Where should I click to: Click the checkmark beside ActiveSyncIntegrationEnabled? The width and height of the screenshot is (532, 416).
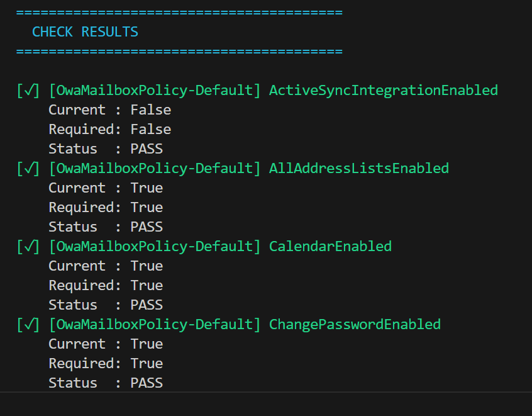(x=29, y=91)
